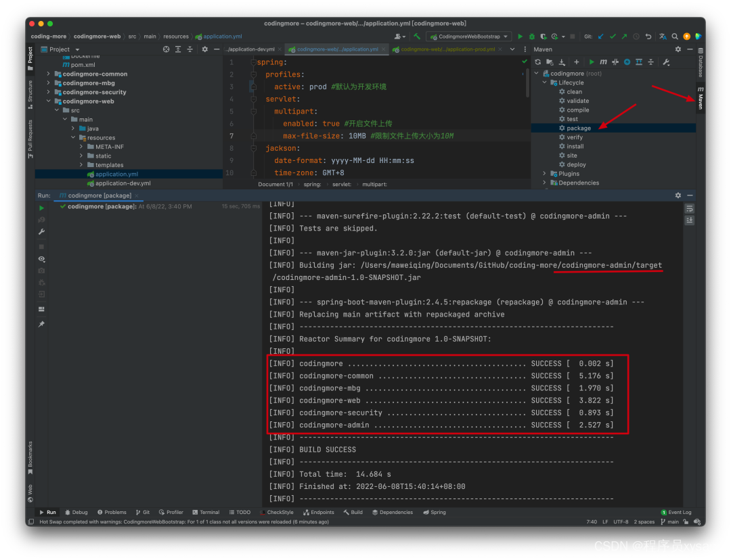Viewport: 731px width, 560px height.
Task: Open the run configuration dropdown CodingmoreWebBootstrap
Action: point(469,37)
